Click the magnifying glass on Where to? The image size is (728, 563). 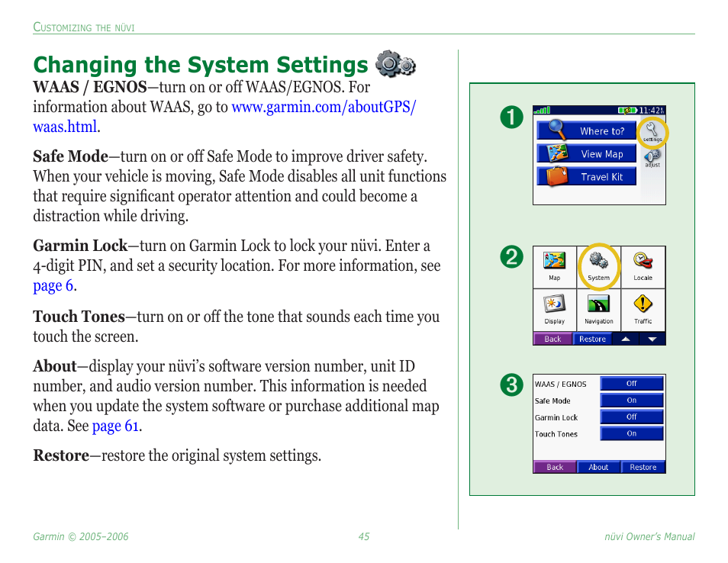[556, 129]
